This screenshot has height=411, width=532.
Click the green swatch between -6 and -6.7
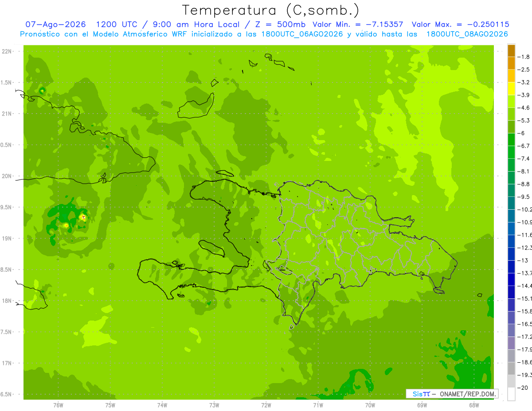tap(511, 139)
